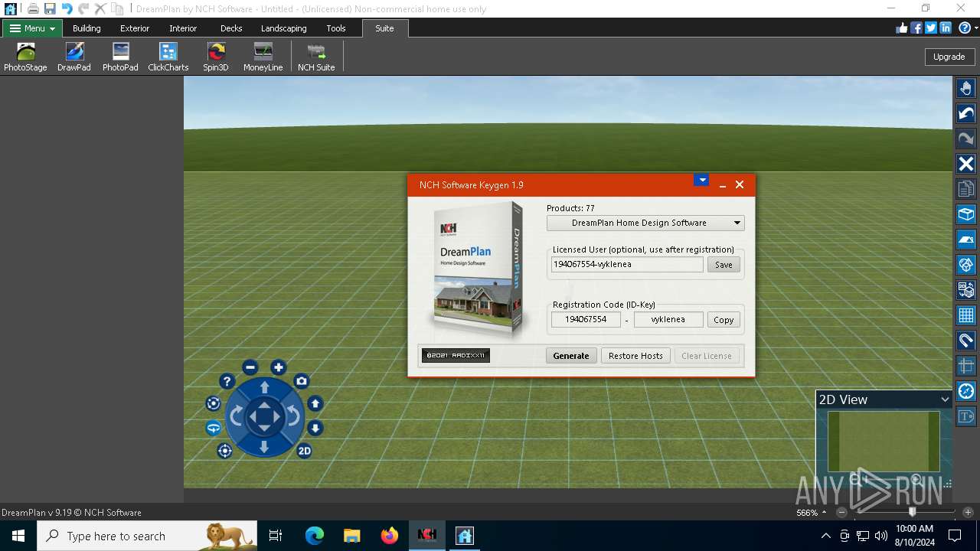Save project with the floppy disk icon
980x551 pixels.
coord(50,9)
